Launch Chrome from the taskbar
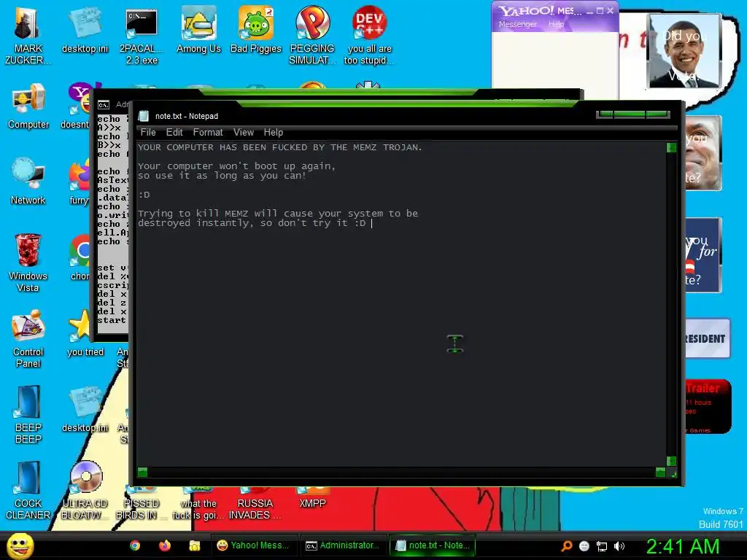This screenshot has height=560, width=747. 135,545
